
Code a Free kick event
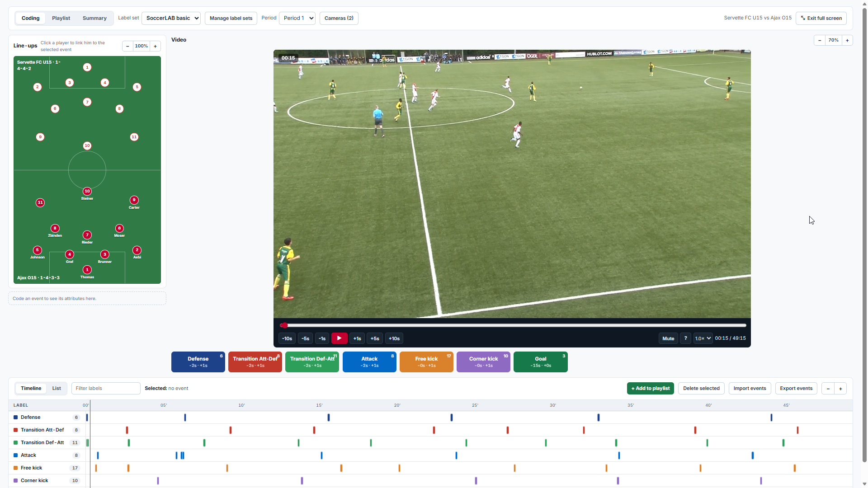(x=426, y=362)
